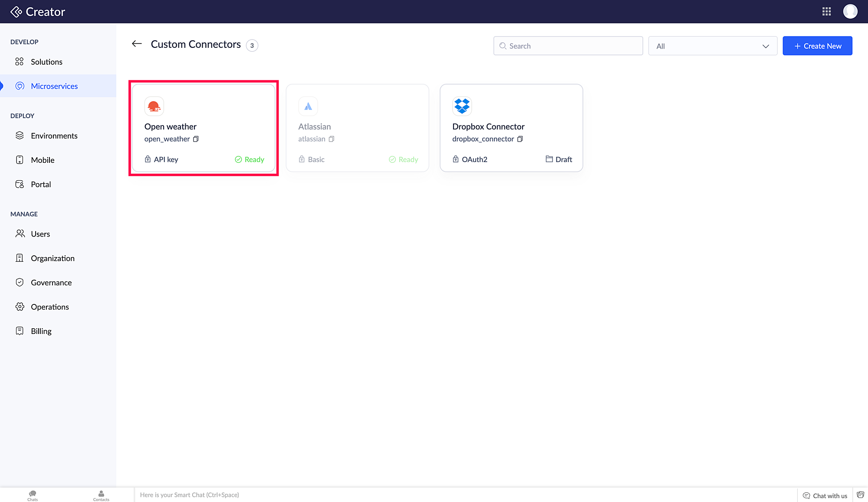Go to Solutions in the sidebar
Screen dimensions: 868x502
tap(46, 62)
